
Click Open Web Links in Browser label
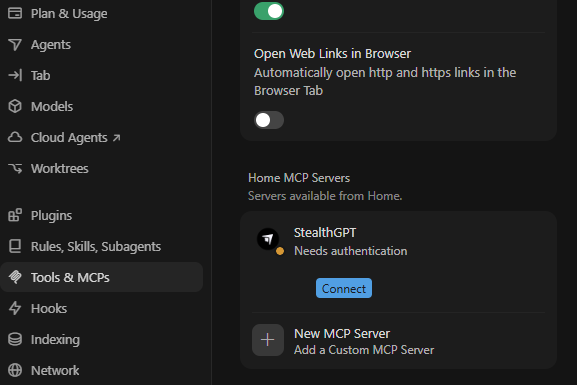point(332,54)
